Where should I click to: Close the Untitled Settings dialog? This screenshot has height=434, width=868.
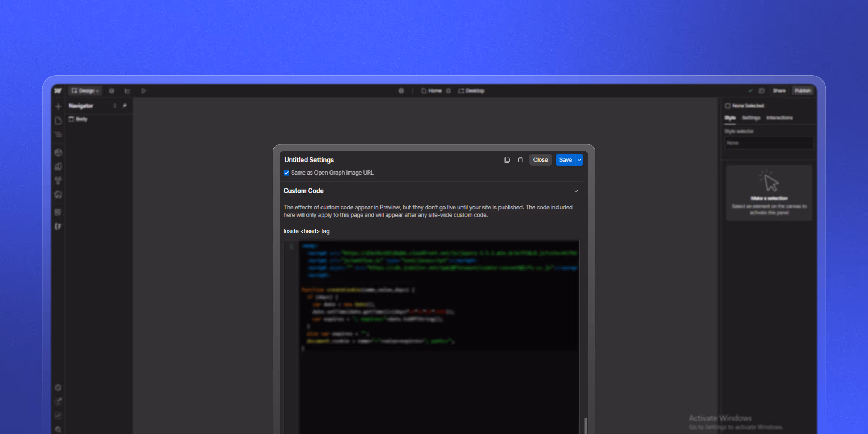(x=540, y=159)
